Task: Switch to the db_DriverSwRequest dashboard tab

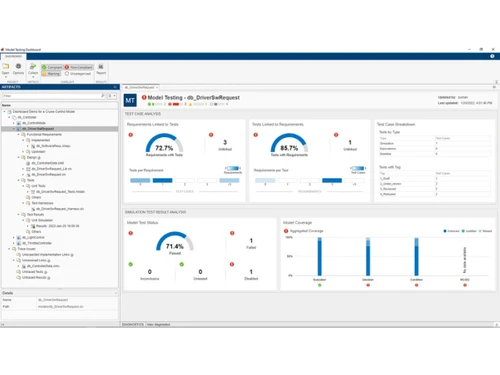Action: (x=139, y=87)
